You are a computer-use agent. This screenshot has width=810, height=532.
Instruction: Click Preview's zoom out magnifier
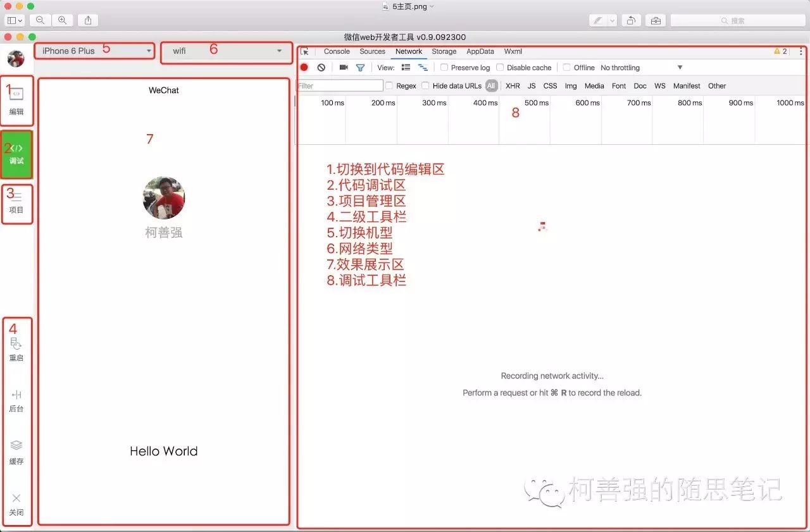click(40, 20)
